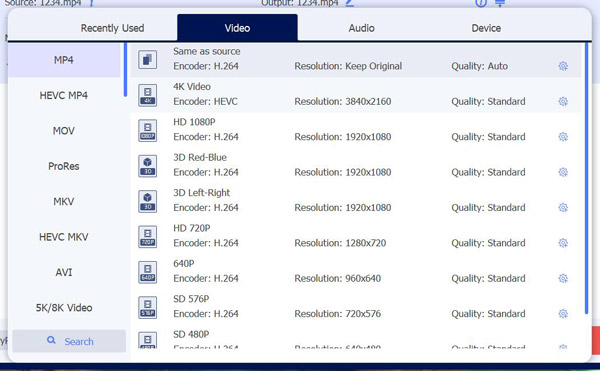Click the HD 720P preset icon

pyautogui.click(x=147, y=236)
